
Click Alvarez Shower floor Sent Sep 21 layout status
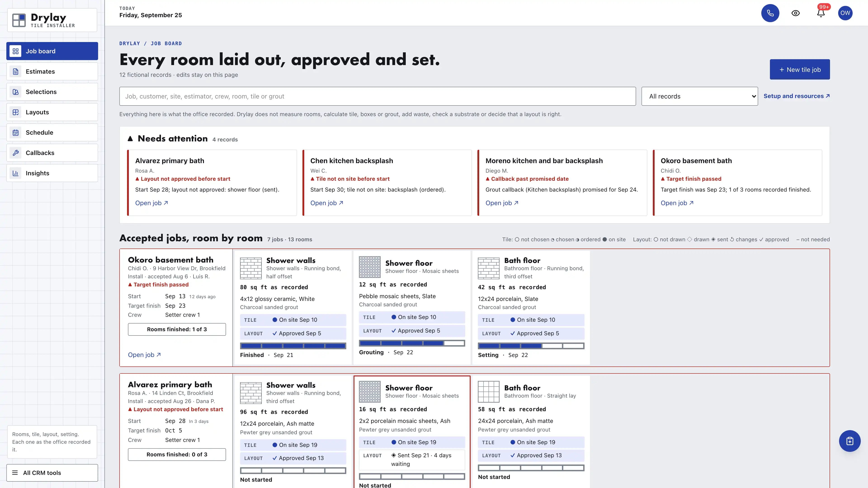pos(412,460)
